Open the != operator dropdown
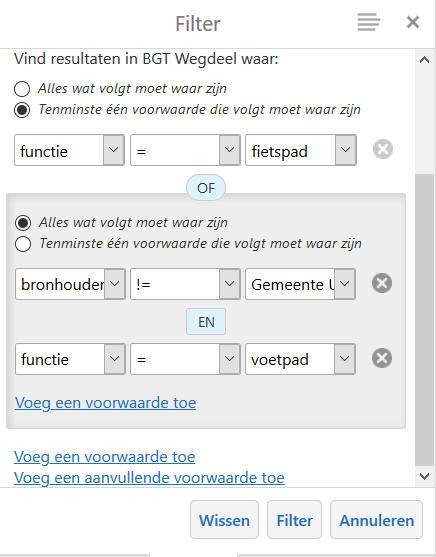 (185, 284)
